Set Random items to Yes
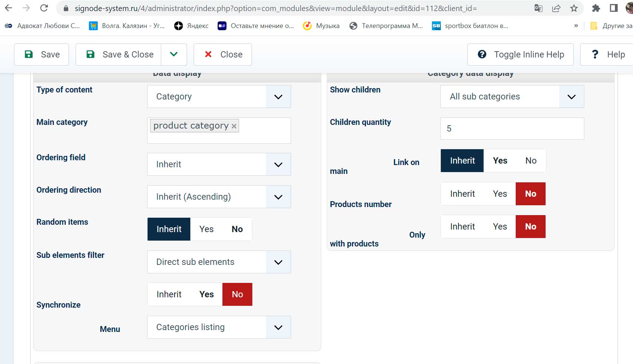The height and width of the screenshot is (364, 633). 206,229
